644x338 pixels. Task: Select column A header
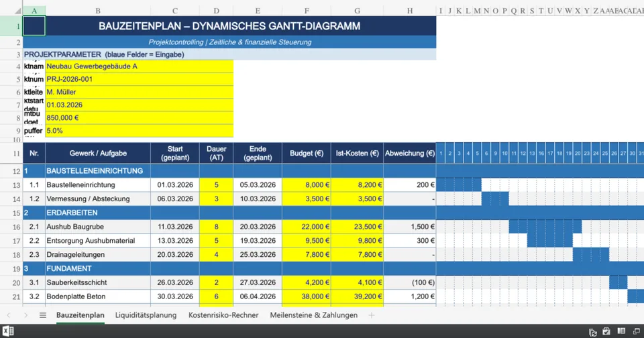pos(34,11)
